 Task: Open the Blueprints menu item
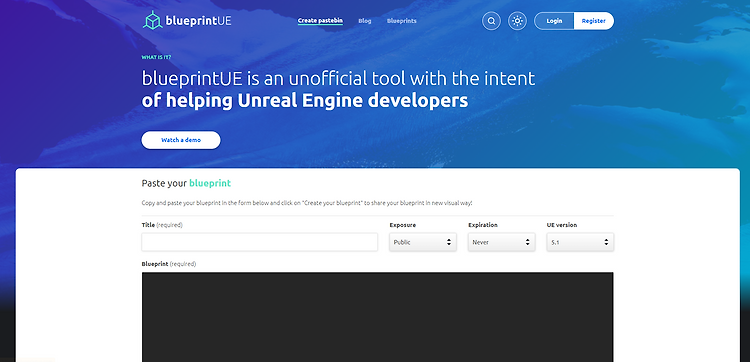401,21
